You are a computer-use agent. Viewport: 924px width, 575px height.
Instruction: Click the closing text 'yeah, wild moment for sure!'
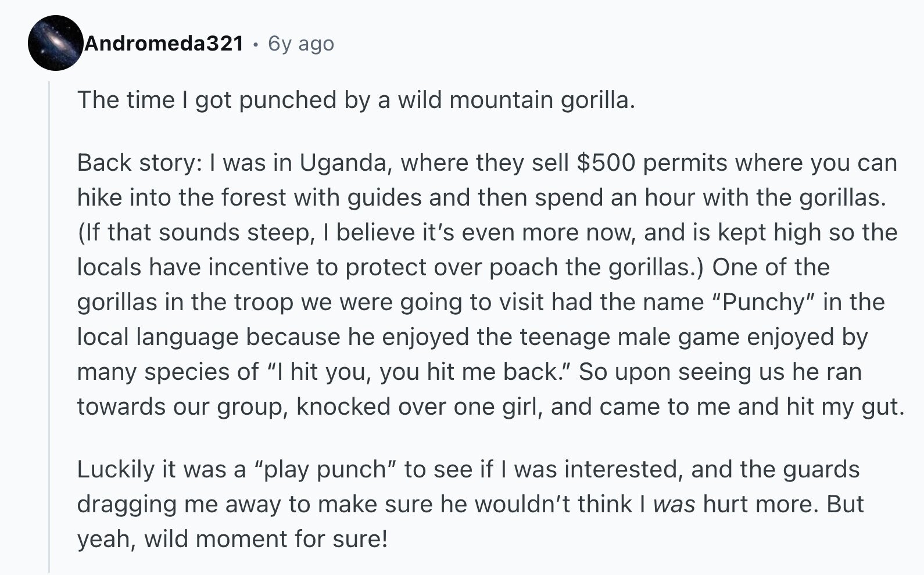click(x=232, y=540)
